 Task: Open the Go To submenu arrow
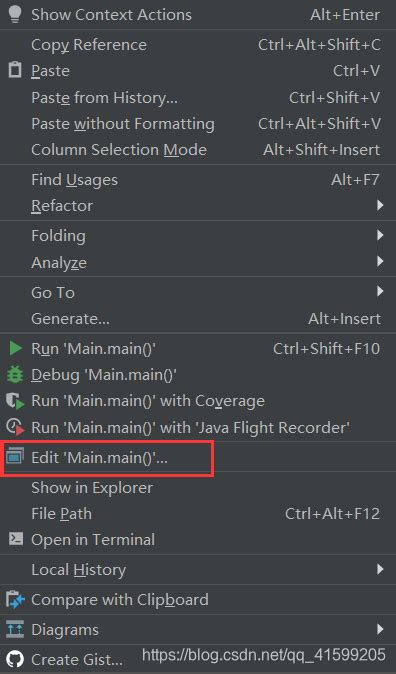tap(380, 291)
